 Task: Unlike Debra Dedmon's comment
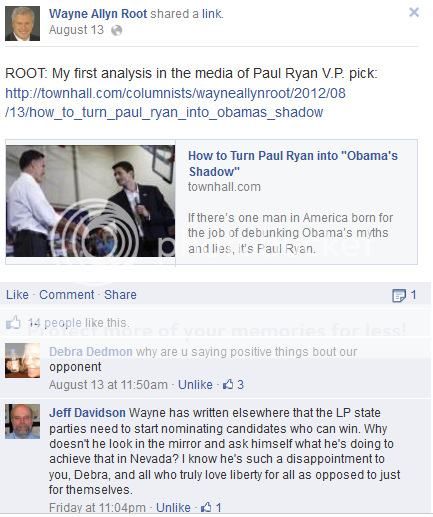195,385
